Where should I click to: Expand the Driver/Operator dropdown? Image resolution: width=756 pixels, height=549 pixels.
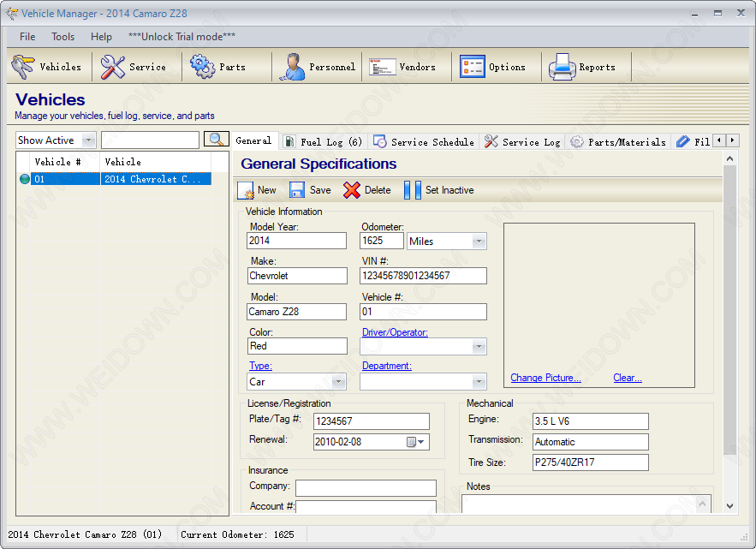pyautogui.click(x=479, y=346)
